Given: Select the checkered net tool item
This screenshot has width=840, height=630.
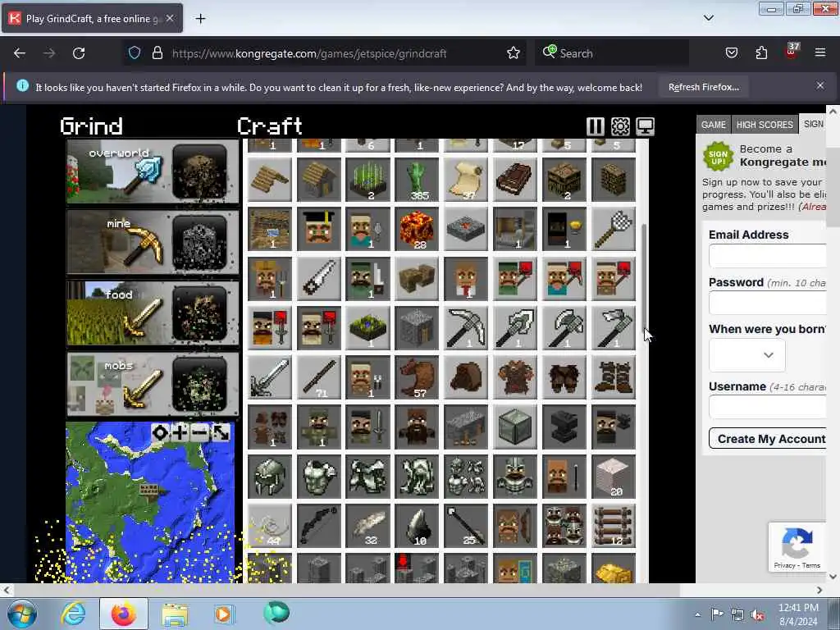Looking at the screenshot, I should pos(614,230).
